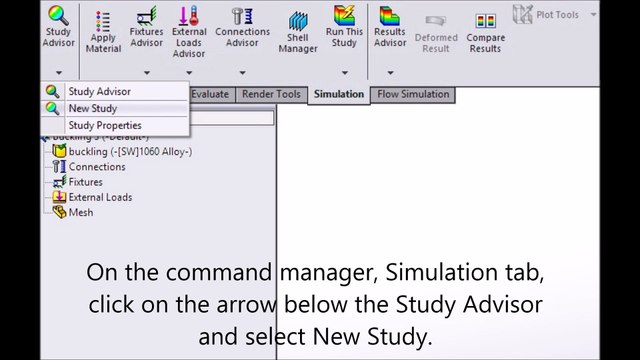The image size is (640, 360).
Task: Click the Study Advisor magnifier icon
Action: [58, 16]
